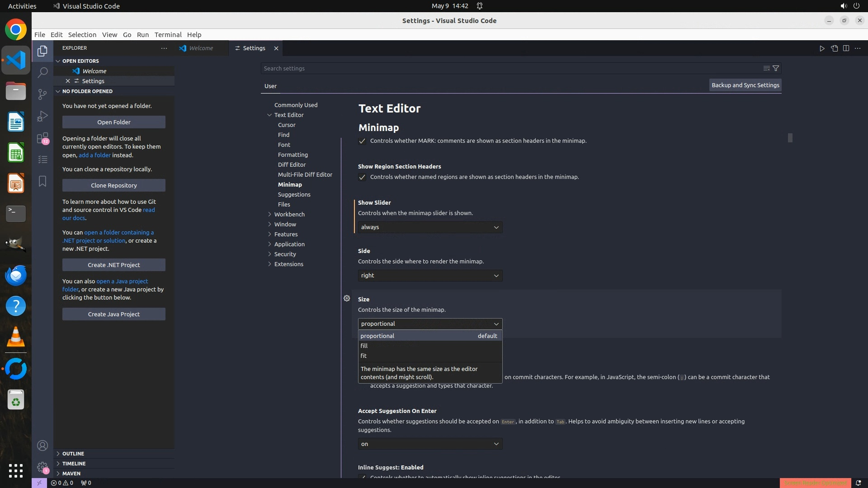
Task: Click the Backup and Sync Settings button
Action: click(x=745, y=85)
